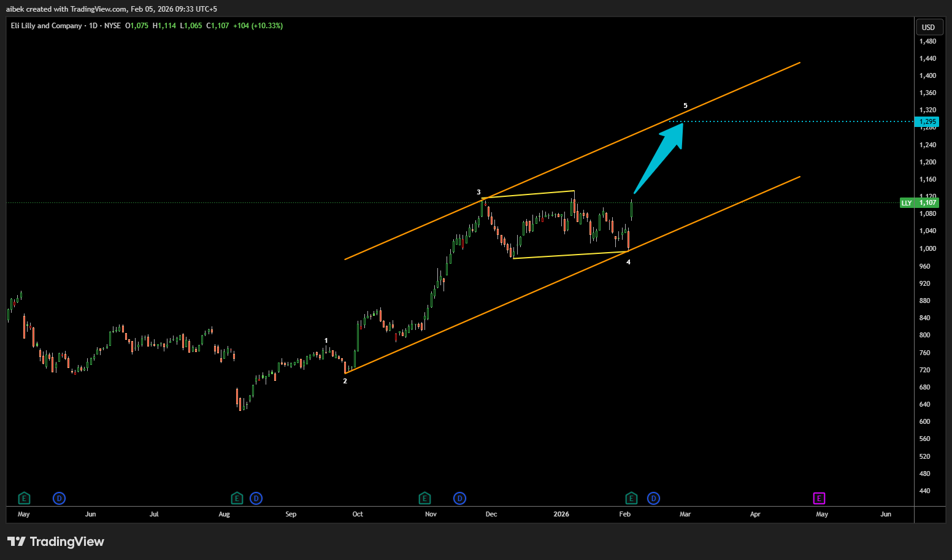This screenshot has height=560, width=952.
Task: Click the 1,000 price axis label
Action: (927, 249)
